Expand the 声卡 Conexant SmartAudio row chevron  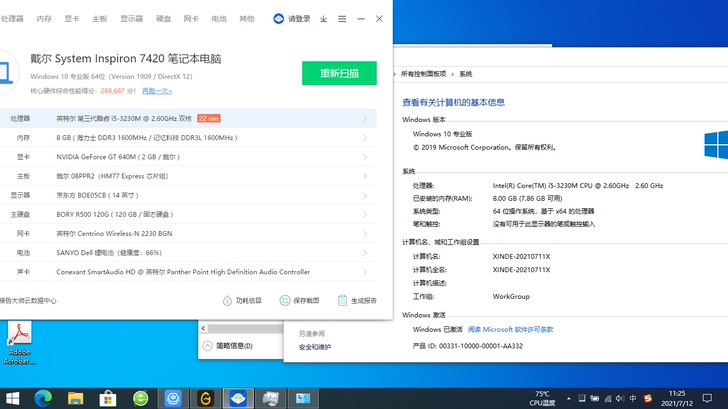365,272
